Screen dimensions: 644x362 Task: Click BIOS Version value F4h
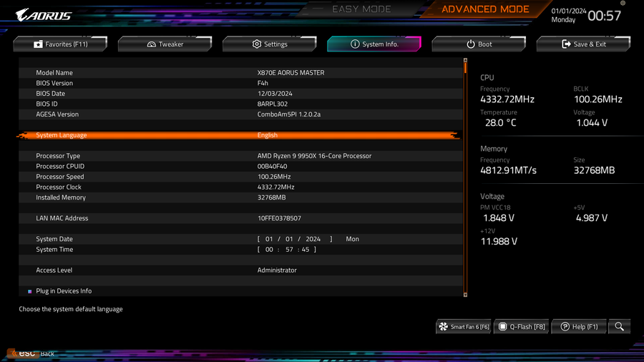tap(263, 83)
